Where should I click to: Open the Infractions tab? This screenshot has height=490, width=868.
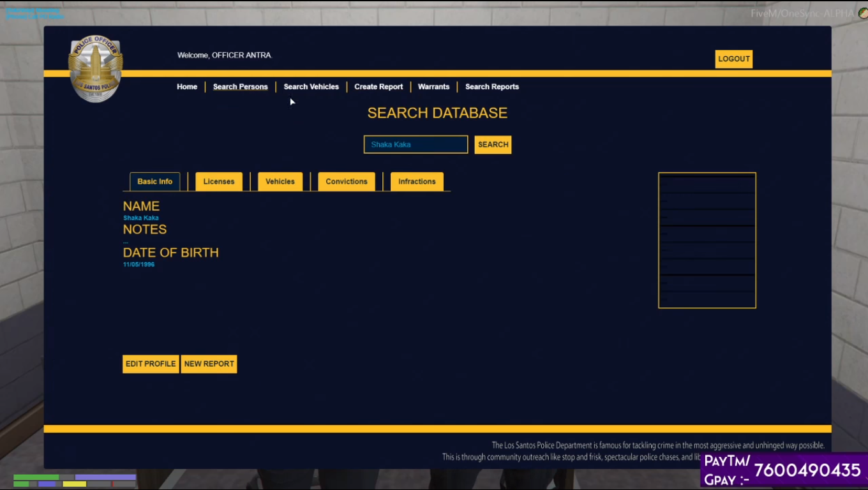click(x=416, y=181)
